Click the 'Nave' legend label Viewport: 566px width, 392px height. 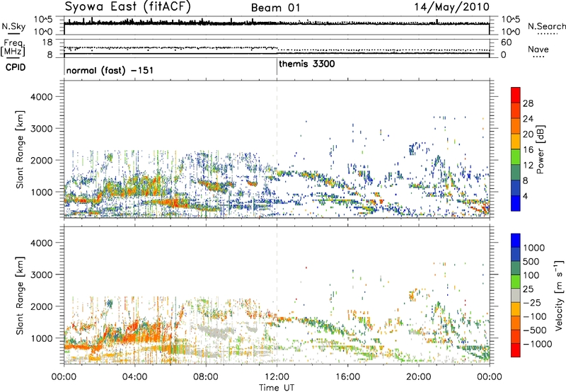[538, 49]
